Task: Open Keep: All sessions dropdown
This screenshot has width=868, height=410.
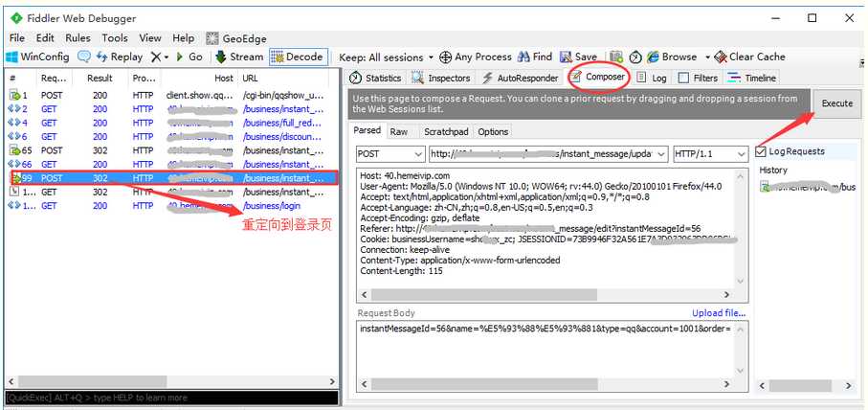Action: coord(386,57)
